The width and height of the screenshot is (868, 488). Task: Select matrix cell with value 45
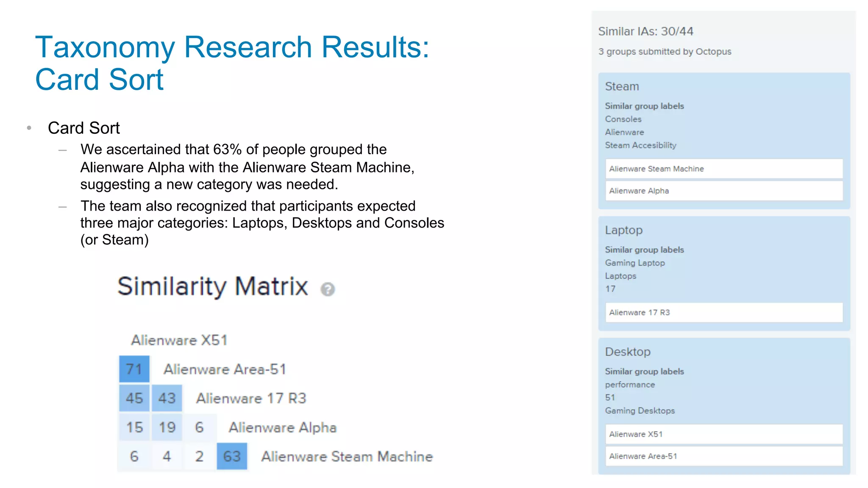[x=134, y=398]
